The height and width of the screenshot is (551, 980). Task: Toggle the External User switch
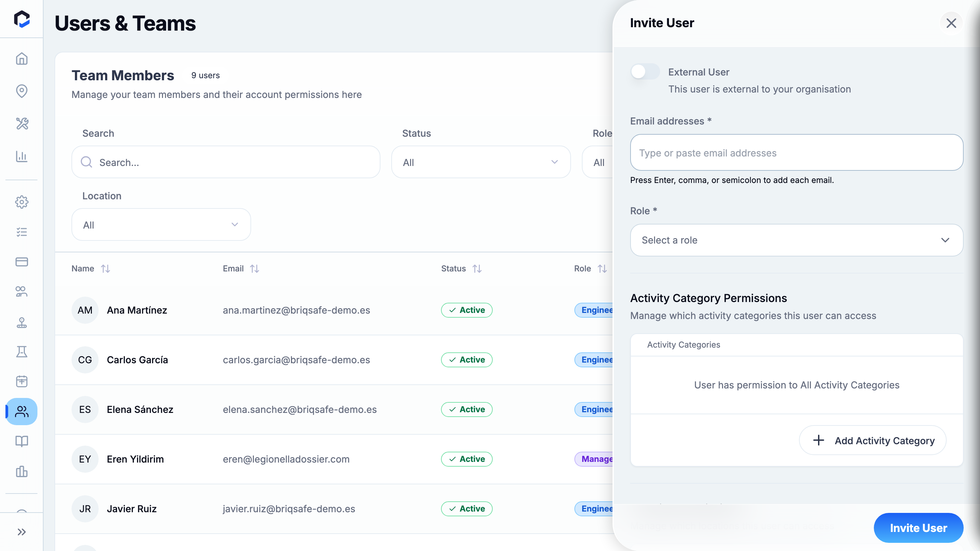(645, 71)
